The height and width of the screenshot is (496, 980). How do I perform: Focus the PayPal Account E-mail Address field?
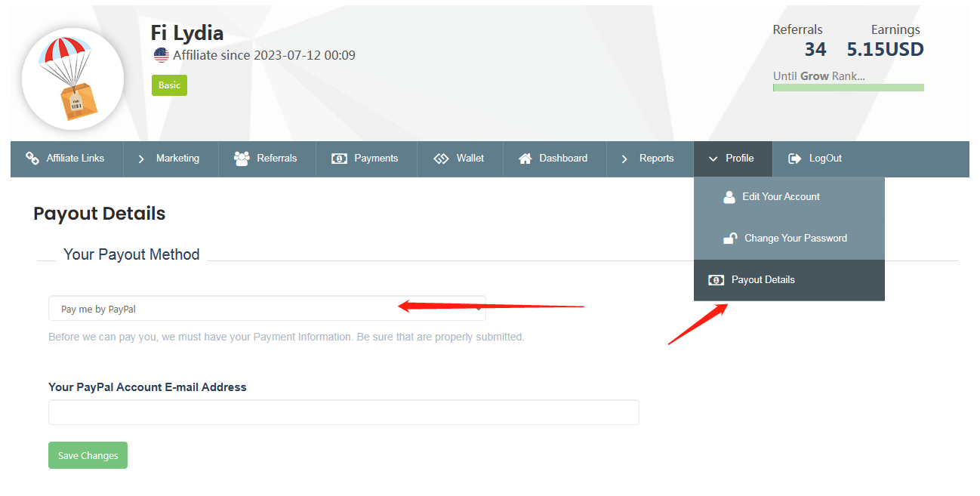pos(344,412)
